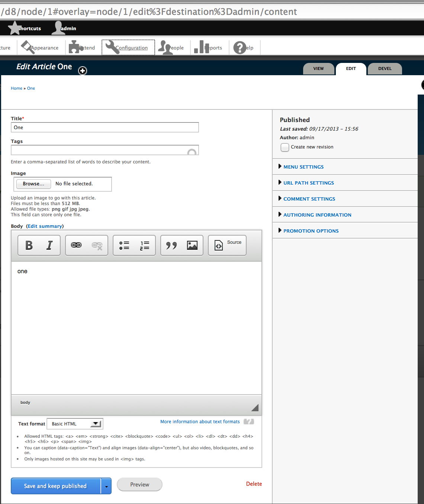Screen dimensions: 424x504
Task: Open the Edit summary link
Action: pos(45,226)
